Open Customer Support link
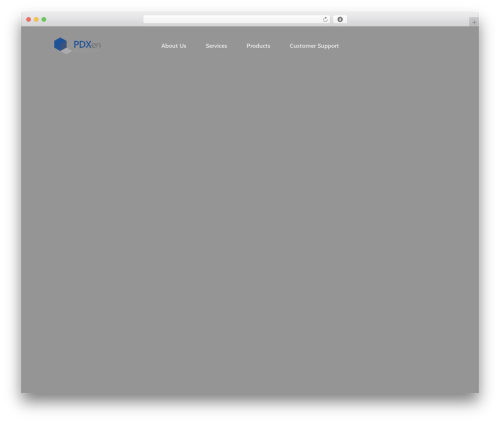 314,46
